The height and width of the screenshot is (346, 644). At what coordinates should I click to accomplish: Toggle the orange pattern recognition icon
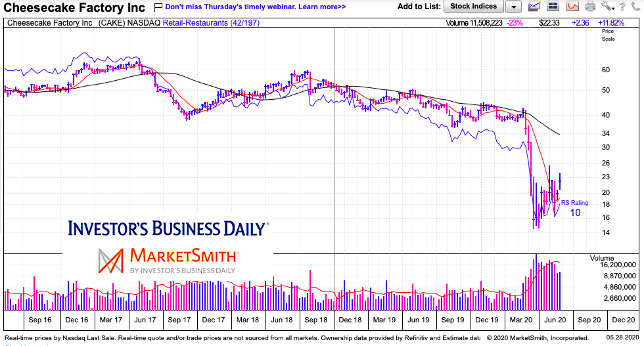point(572,6)
